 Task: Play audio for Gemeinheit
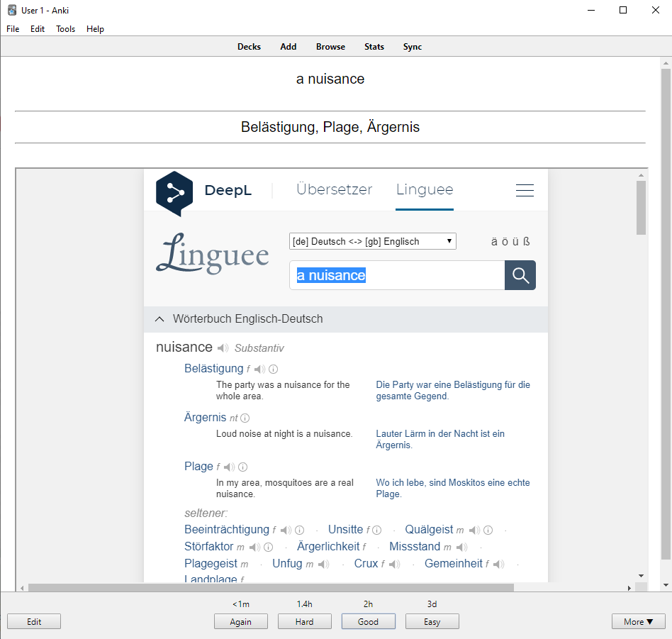click(x=498, y=564)
